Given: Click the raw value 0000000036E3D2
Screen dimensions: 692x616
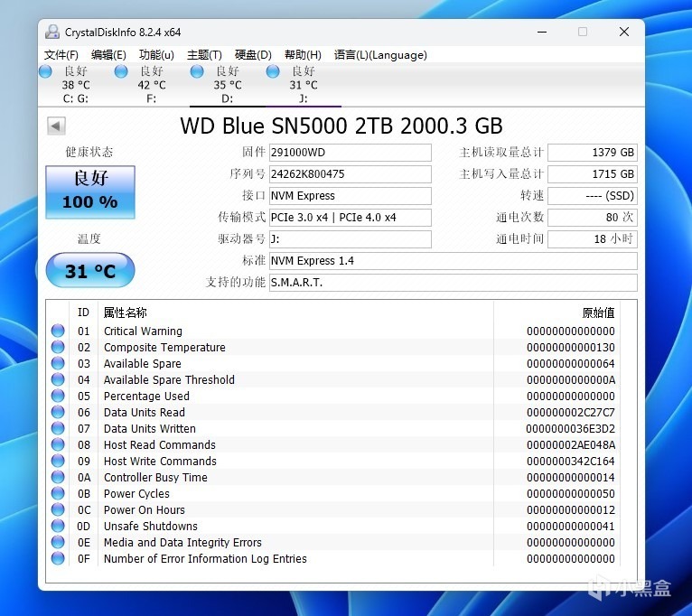Looking at the screenshot, I should pos(571,428).
